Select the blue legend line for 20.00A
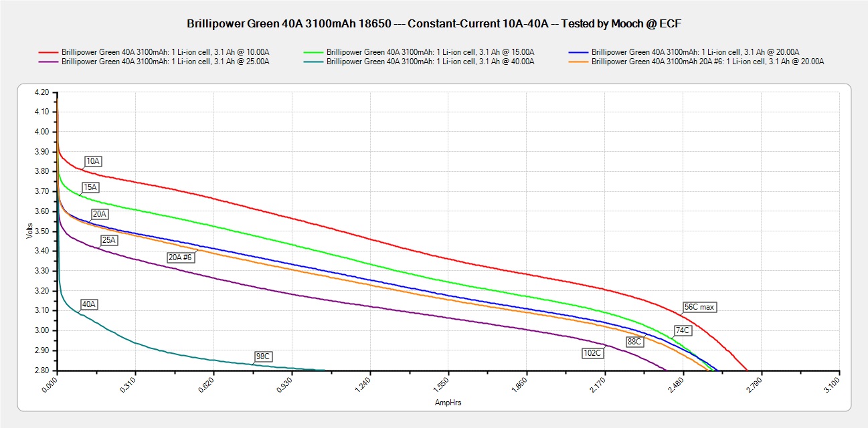Viewport: 868px width, 428px height. (578, 51)
